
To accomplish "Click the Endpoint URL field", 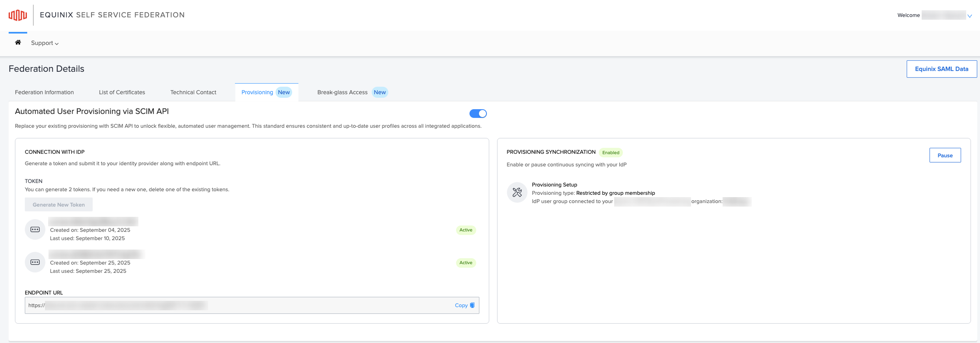I will point(237,306).
